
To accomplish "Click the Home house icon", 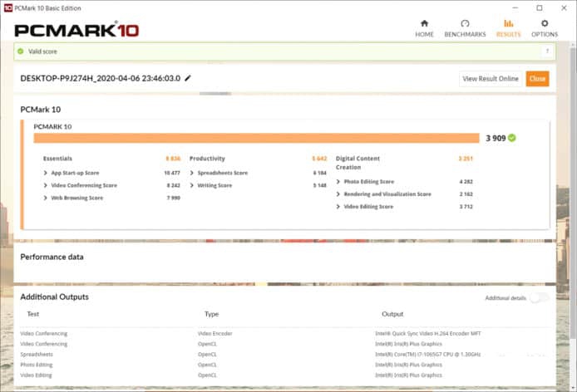I will [x=424, y=23].
